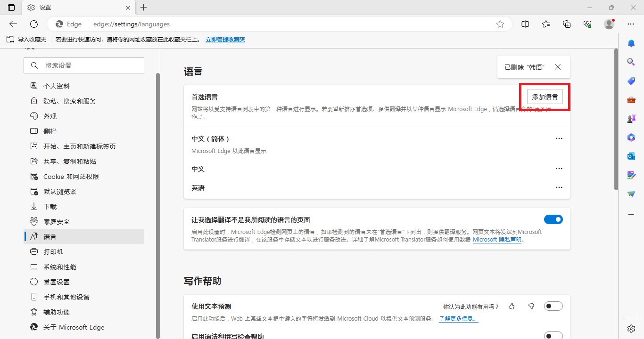Toggle 启用语法和拼写检查帮助 switch
The height and width of the screenshot is (339, 644).
[x=553, y=336]
